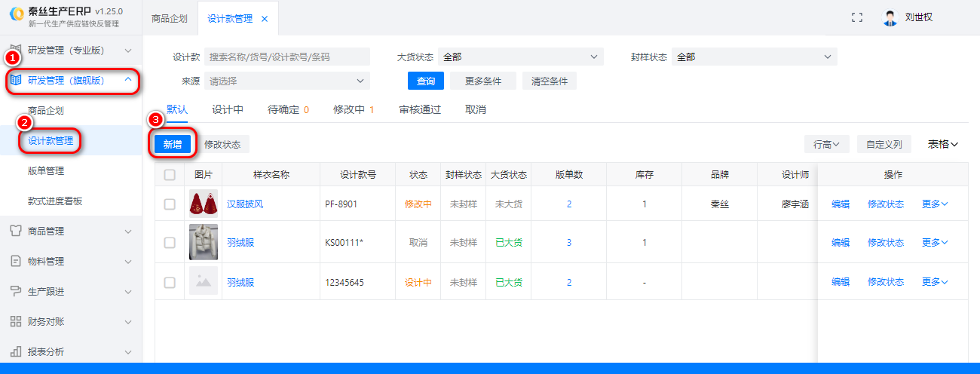The image size is (980, 374).
Task: Click the user avatar icon
Action: point(890,18)
